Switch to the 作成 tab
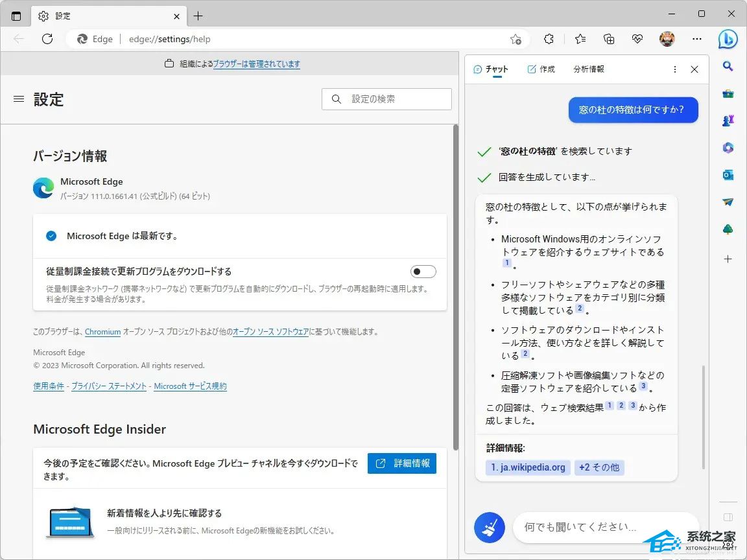The height and width of the screenshot is (560, 747). [x=541, y=69]
